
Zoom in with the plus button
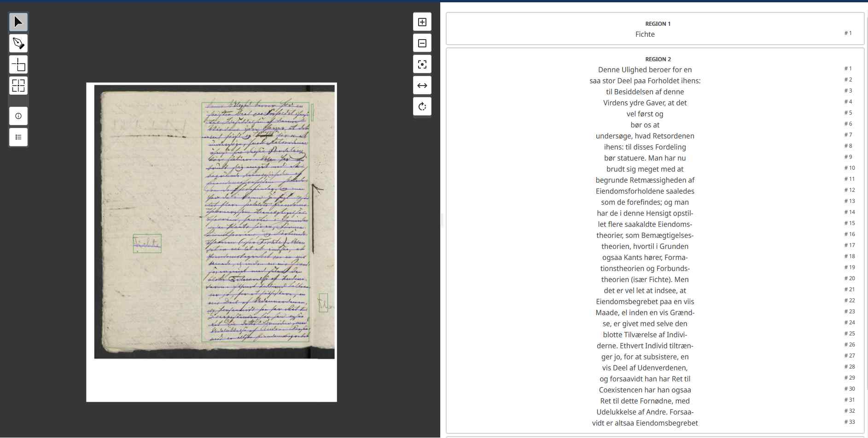click(422, 22)
